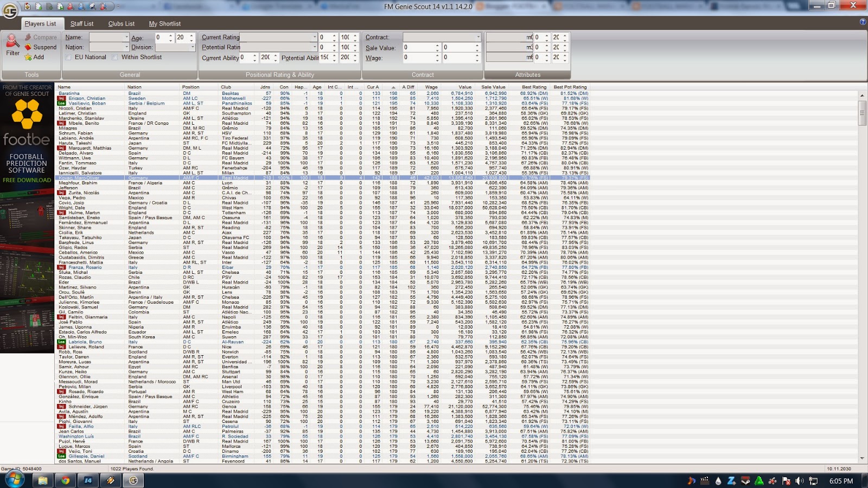The width and height of the screenshot is (868, 488).
Task: Click the red person quick-access icon
Action: (x=71, y=7)
